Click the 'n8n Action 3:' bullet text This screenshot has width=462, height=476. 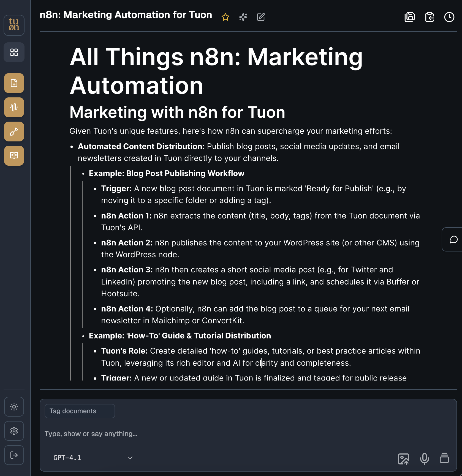pos(260,281)
